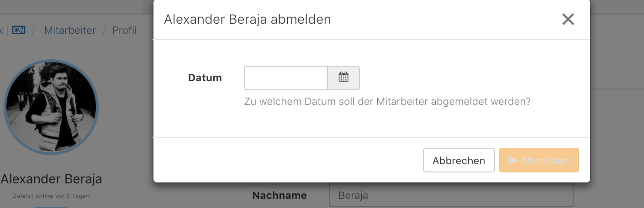
Task: Open the calendar date picker
Action: pyautogui.click(x=343, y=78)
